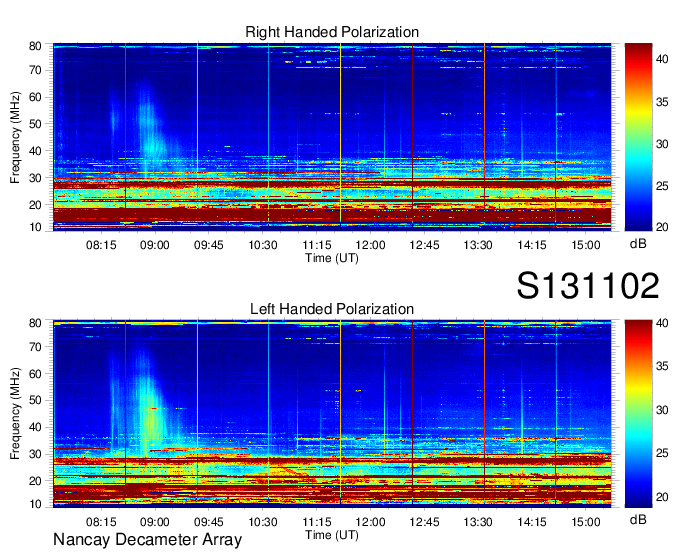Click the color bar beside Right Handed plot
Image resolution: width=680 pixels, height=552 pixels.
pos(638,137)
